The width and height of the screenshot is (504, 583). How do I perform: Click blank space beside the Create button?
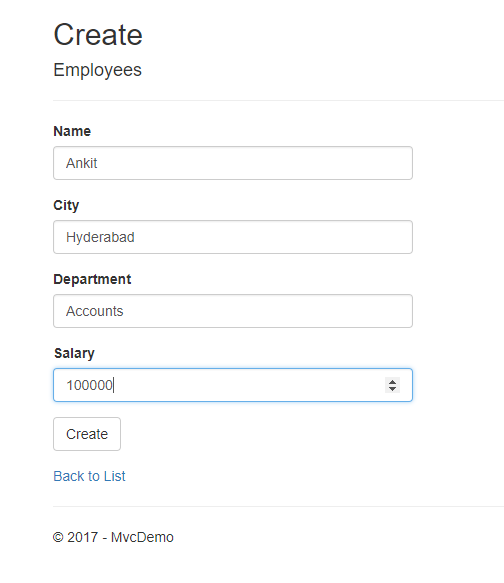tap(260, 434)
